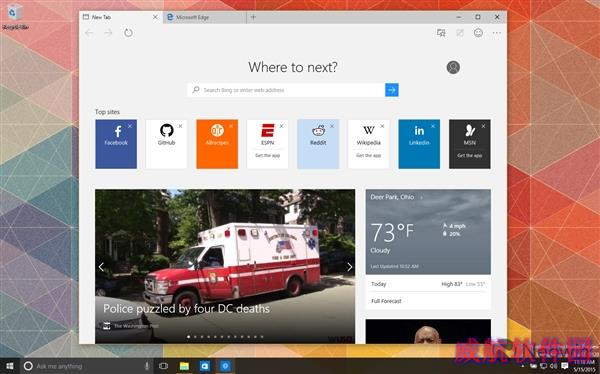Open the Reddit top site tile
The image size is (600, 374).
click(318, 144)
